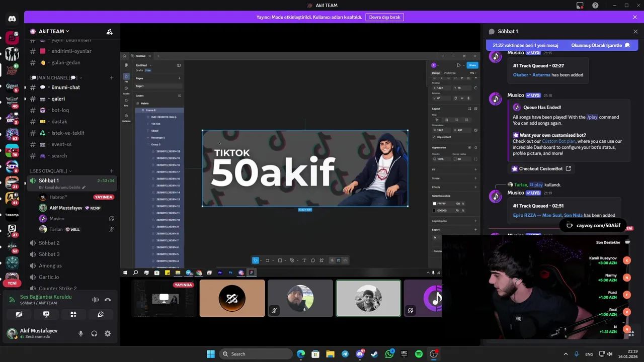
Task: Toggle the camera on in voice panel
Action: [x=19, y=314]
